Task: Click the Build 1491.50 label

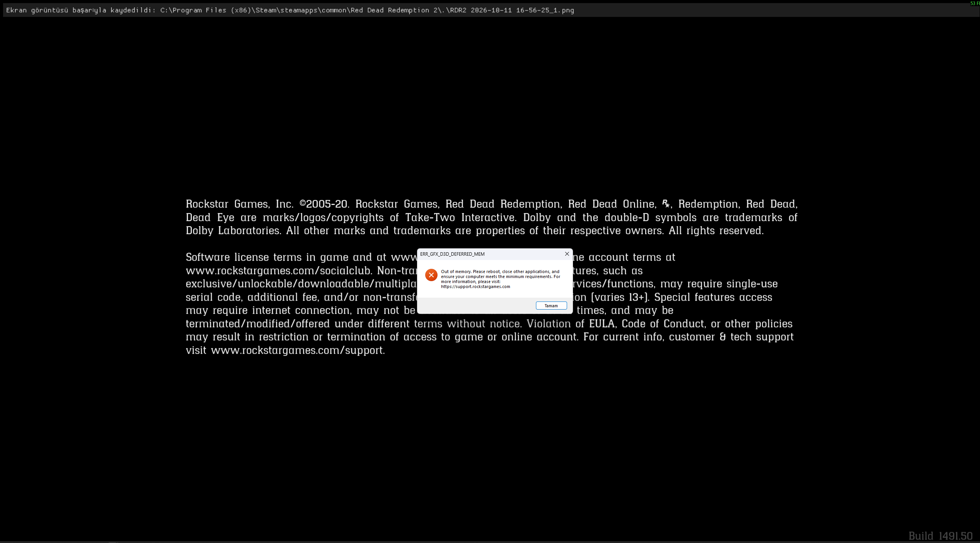Action: pyautogui.click(x=940, y=536)
